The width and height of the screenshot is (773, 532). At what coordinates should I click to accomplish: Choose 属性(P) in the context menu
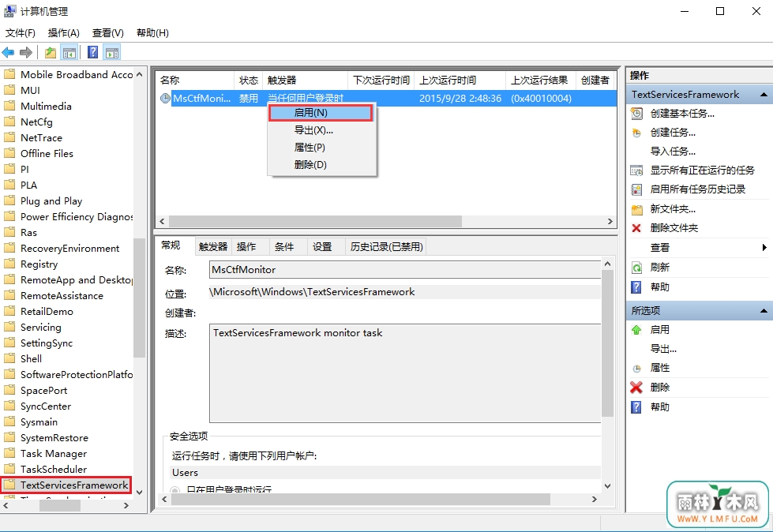(x=322, y=148)
